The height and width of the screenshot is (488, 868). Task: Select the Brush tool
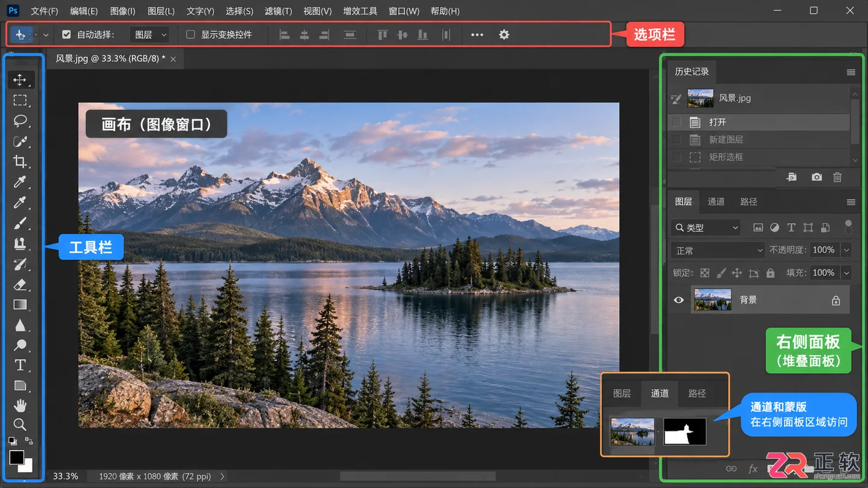click(x=20, y=223)
